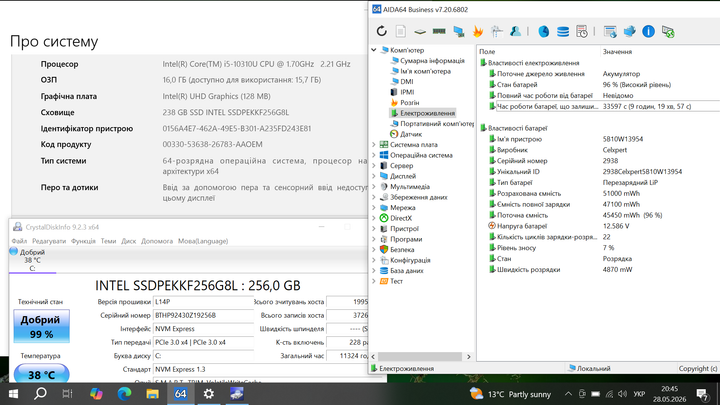
Task: Select Портативний комп'ютер tree item
Action: [437, 124]
